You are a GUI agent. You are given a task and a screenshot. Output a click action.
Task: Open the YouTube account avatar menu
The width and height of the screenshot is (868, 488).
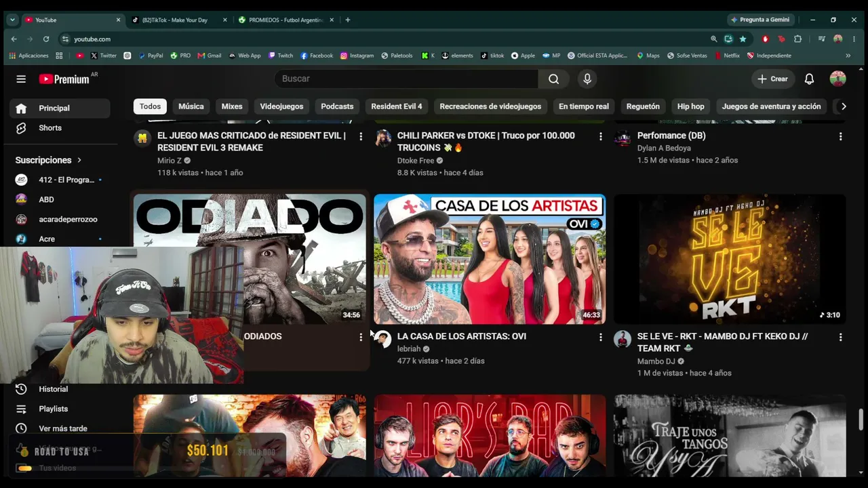point(838,79)
